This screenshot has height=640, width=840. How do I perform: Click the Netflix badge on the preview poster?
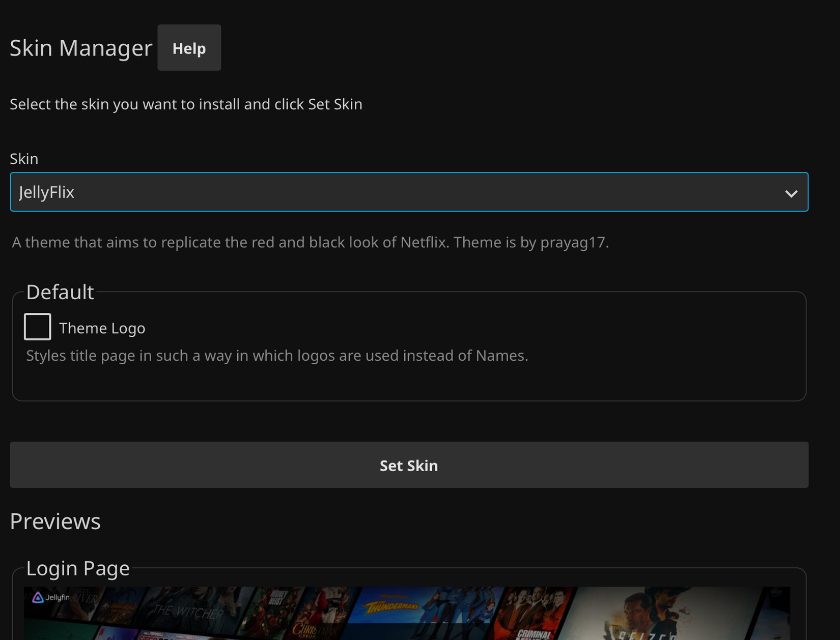(x=101, y=632)
